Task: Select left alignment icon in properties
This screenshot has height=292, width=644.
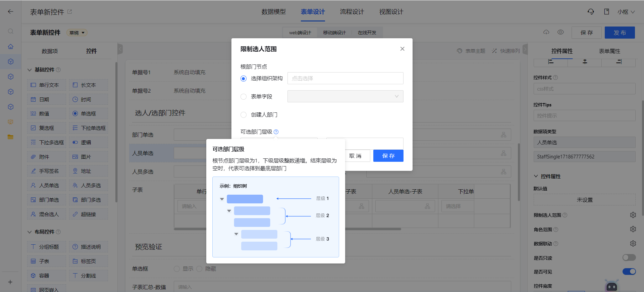Action: point(551,62)
